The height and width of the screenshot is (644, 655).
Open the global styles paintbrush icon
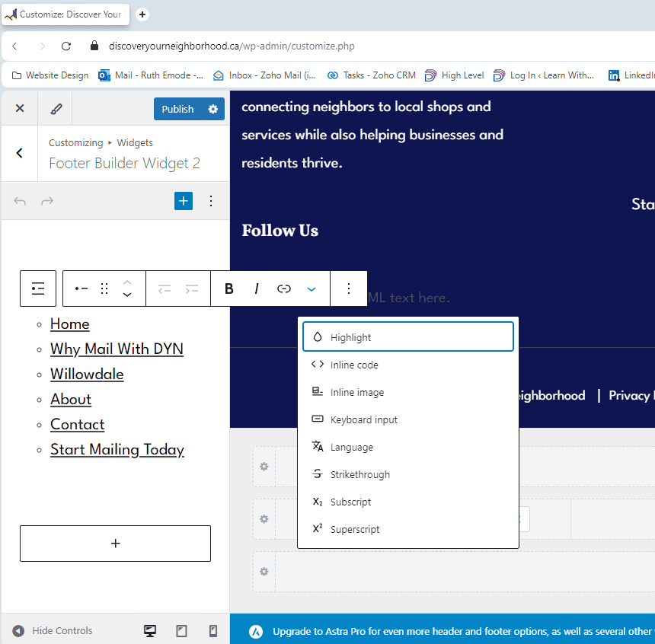pos(56,109)
